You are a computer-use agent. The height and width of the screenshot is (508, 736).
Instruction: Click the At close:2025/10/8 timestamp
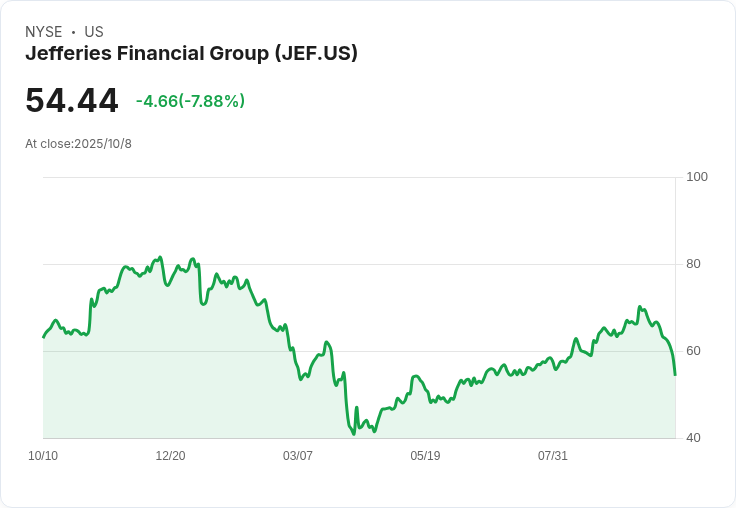(78, 144)
